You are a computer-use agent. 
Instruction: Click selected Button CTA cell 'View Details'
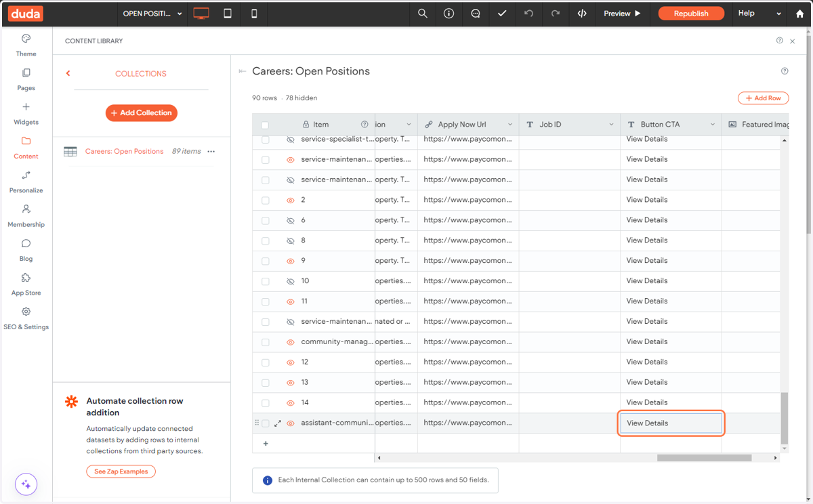[x=671, y=423]
